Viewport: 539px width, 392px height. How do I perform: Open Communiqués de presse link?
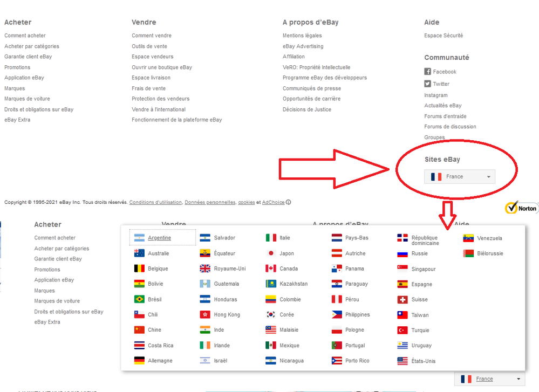[x=312, y=88]
